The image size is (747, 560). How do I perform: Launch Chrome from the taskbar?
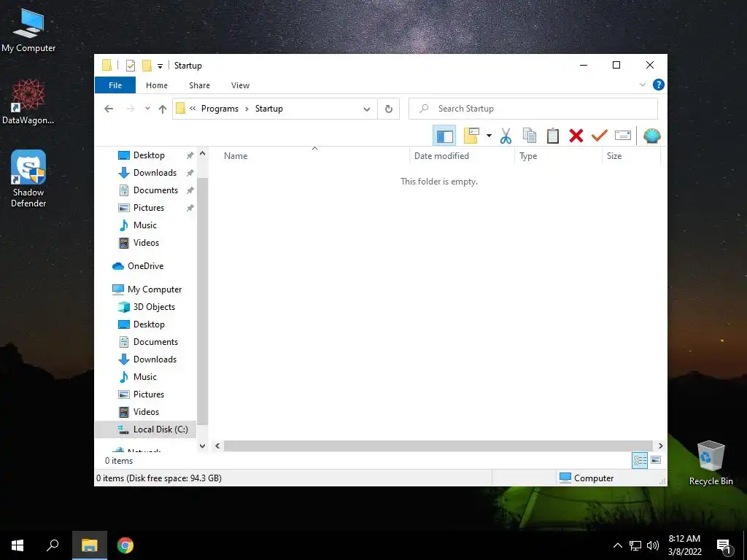click(x=125, y=545)
